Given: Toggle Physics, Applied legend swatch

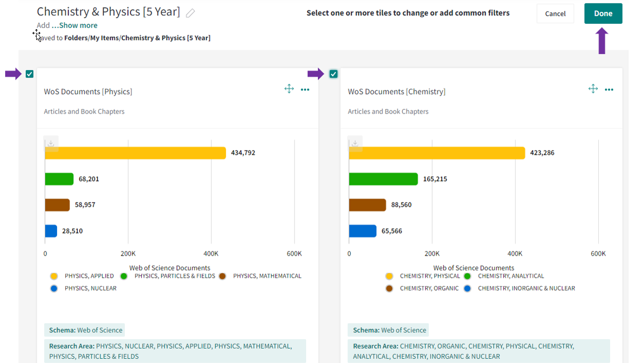Looking at the screenshot, I should [54, 276].
